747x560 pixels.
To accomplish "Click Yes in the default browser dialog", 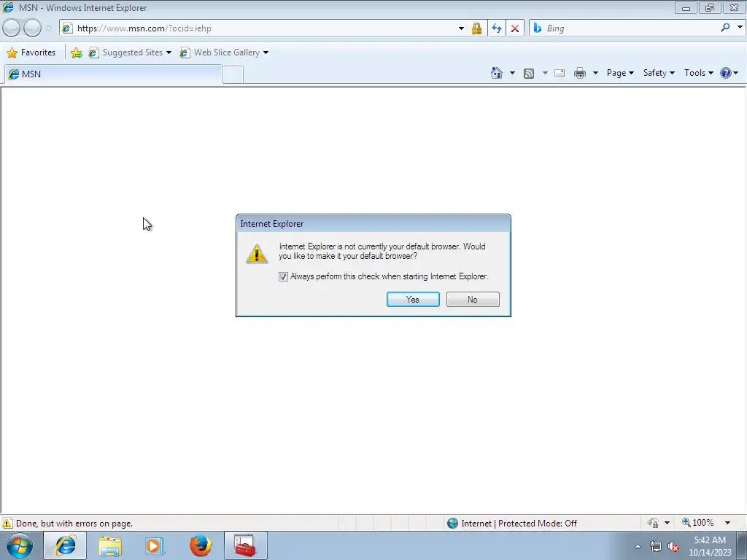I will click(413, 300).
